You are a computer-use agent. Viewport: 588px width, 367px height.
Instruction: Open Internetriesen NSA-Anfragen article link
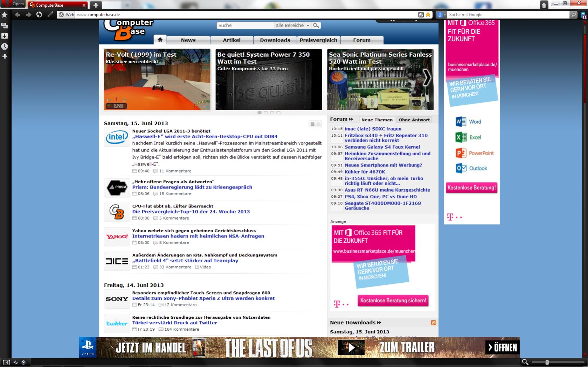point(198,236)
